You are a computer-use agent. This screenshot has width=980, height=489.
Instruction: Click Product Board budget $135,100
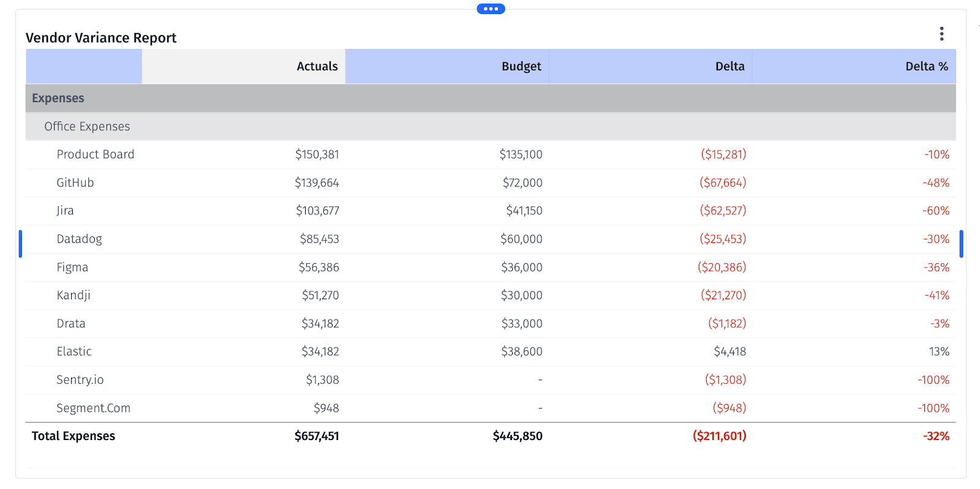click(x=521, y=154)
